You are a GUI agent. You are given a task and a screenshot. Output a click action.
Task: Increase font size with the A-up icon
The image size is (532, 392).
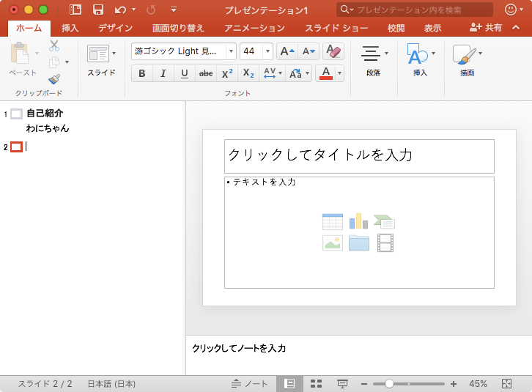[287, 51]
